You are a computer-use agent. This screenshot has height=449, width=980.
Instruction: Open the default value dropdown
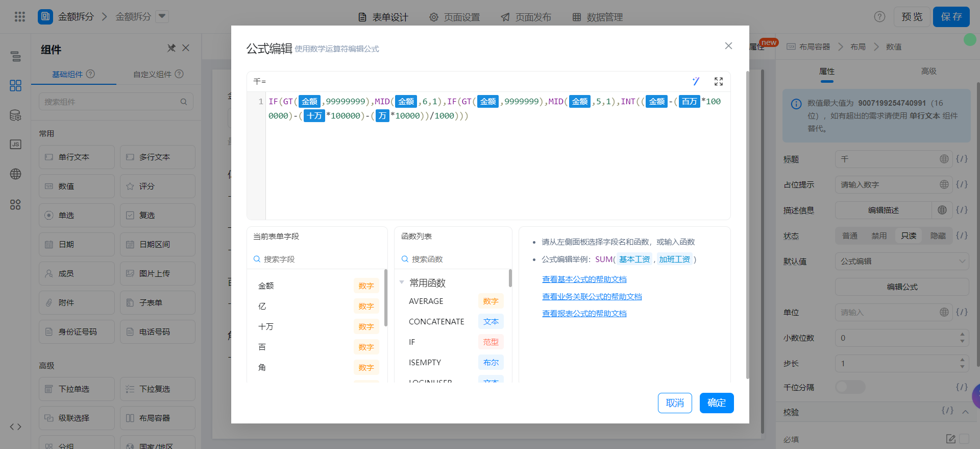tap(902, 261)
